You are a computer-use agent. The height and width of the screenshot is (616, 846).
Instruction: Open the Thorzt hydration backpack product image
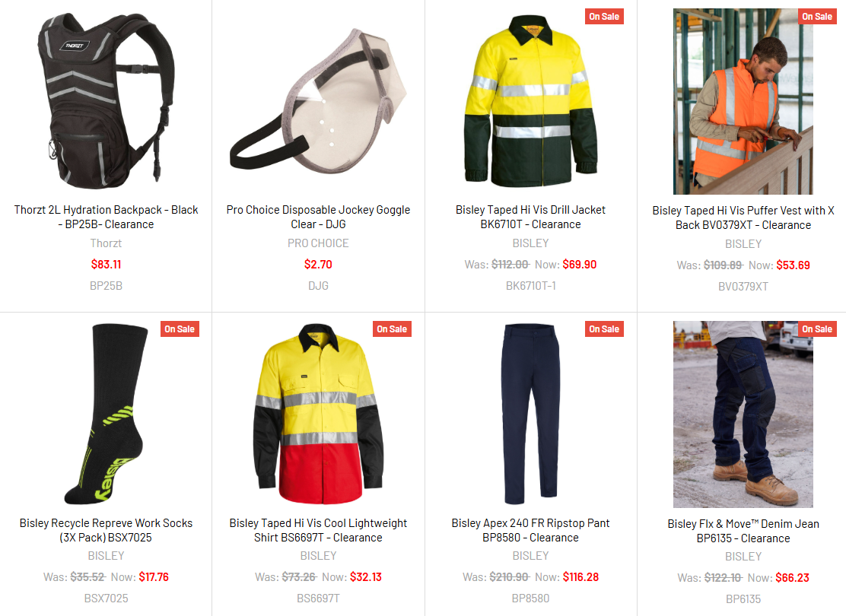click(106, 101)
